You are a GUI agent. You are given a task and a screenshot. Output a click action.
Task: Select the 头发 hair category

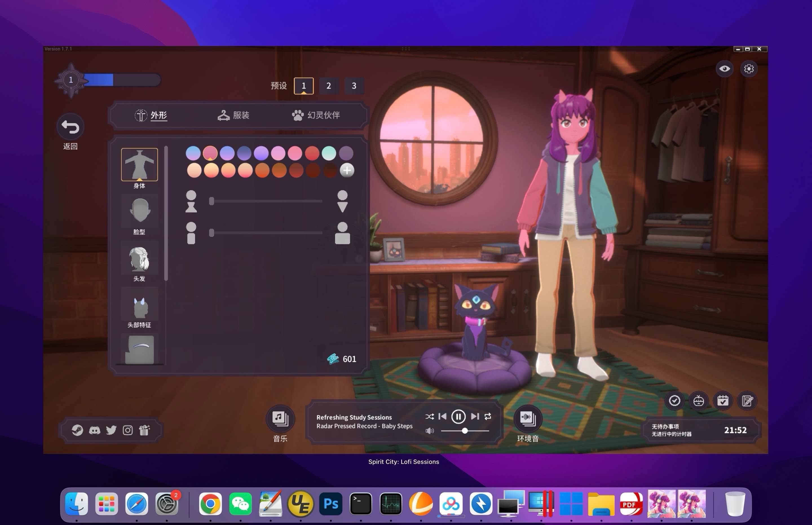(140, 257)
